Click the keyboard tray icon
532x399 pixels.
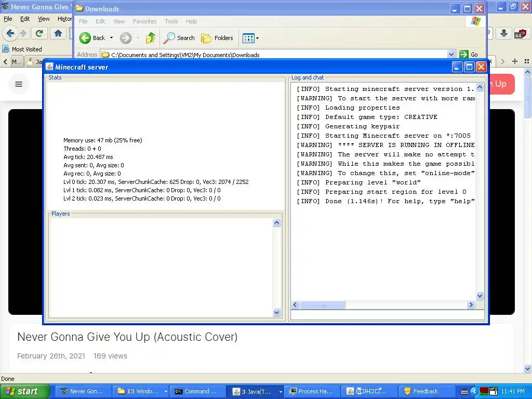tap(464, 392)
